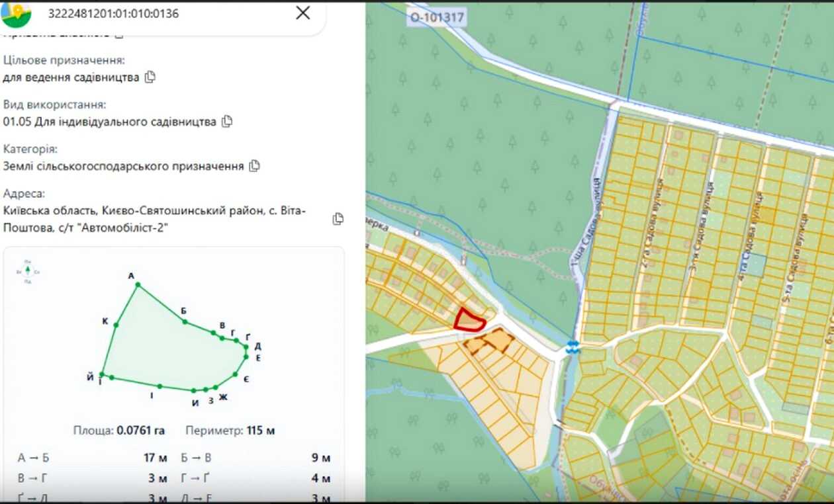Click 'Землі сільськогосподарського призначення' text

123,166
